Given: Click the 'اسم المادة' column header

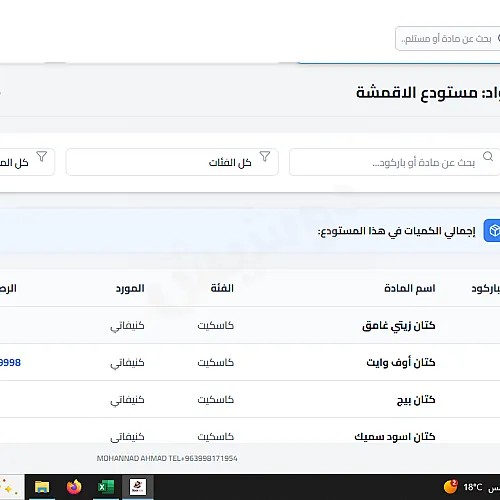Looking at the screenshot, I should click(x=410, y=288).
